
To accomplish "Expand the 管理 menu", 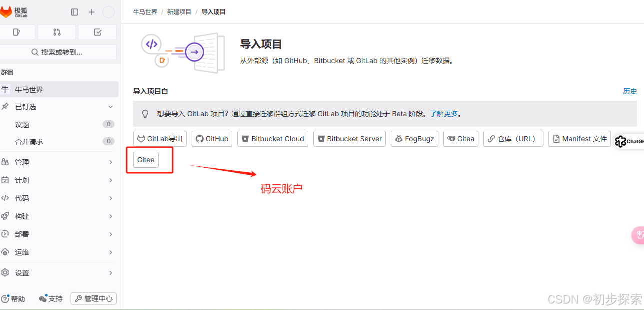I will click(x=59, y=162).
